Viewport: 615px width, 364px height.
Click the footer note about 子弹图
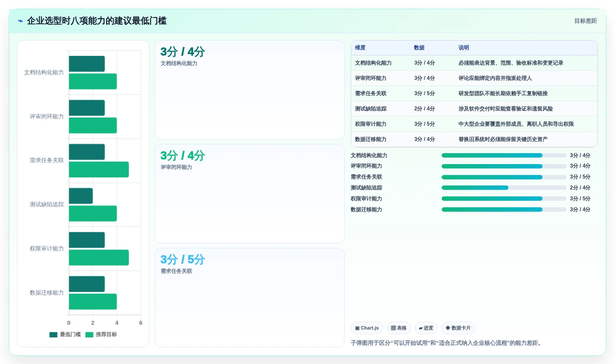447,343
